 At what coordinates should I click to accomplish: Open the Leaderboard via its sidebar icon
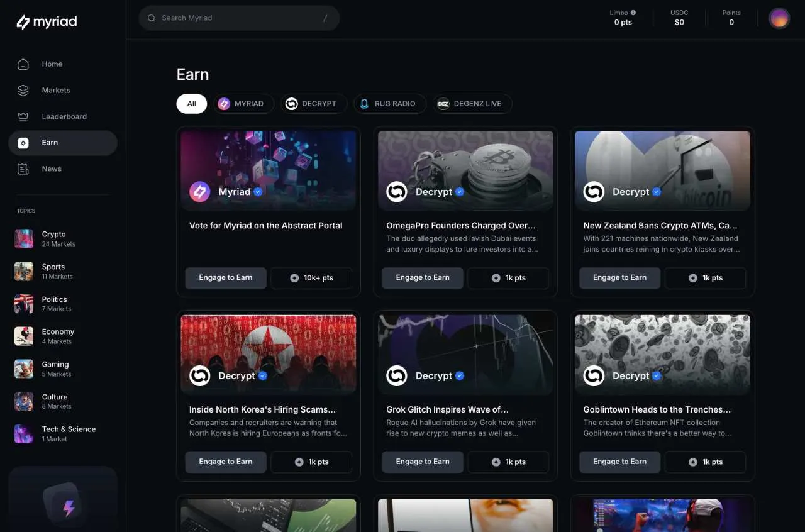23,116
